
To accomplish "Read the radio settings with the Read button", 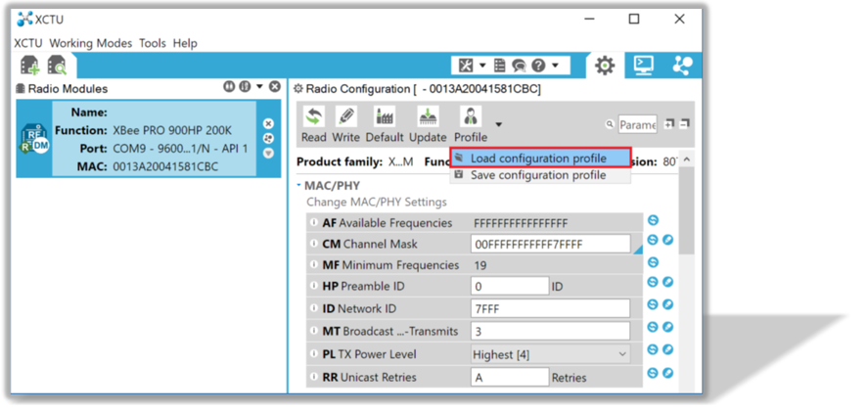I will tap(314, 124).
